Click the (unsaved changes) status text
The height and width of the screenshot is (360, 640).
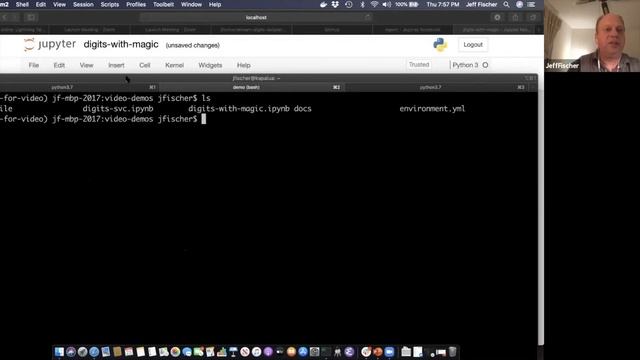[193, 45]
